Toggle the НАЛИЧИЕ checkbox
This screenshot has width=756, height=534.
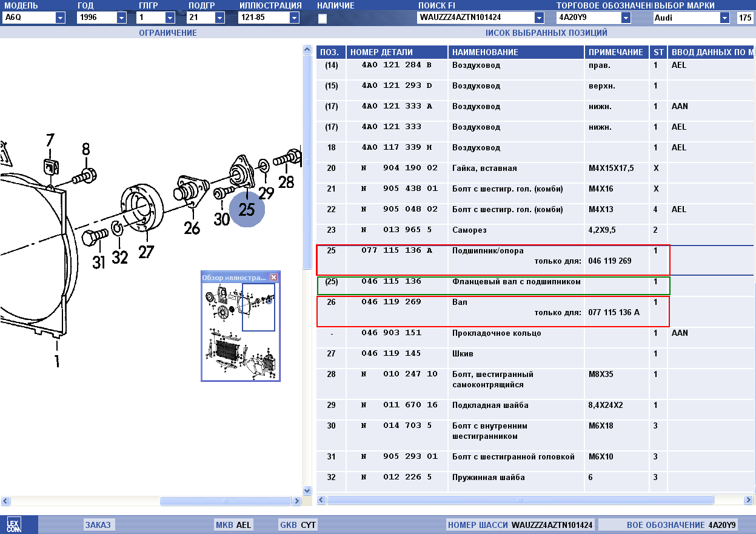pyautogui.click(x=323, y=18)
